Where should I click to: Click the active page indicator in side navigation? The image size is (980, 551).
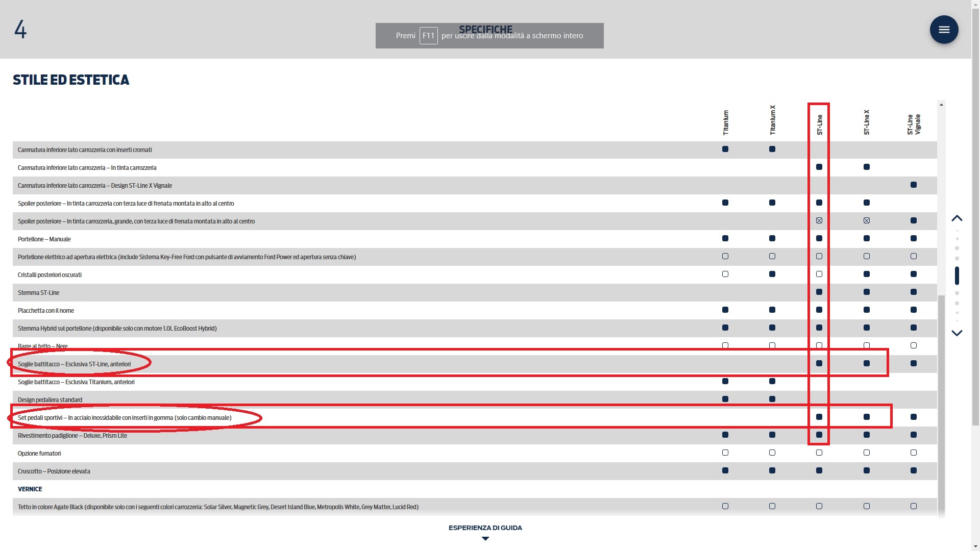[x=957, y=275]
